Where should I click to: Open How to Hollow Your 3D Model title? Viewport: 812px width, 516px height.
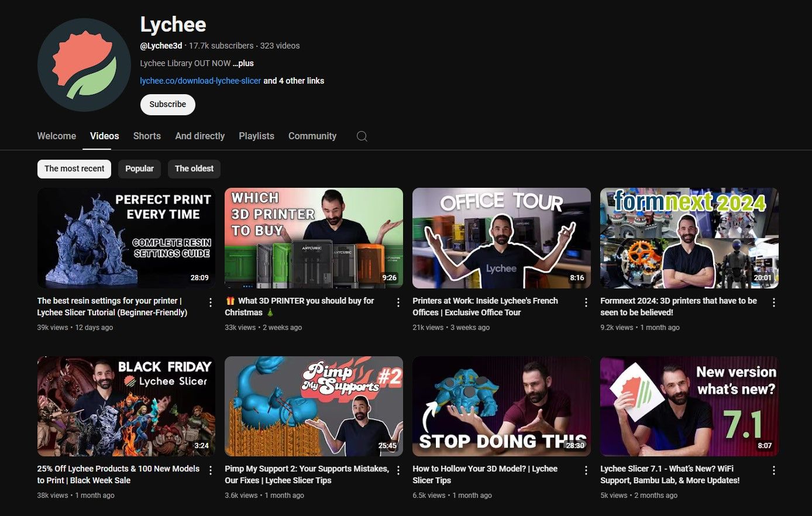(x=485, y=474)
